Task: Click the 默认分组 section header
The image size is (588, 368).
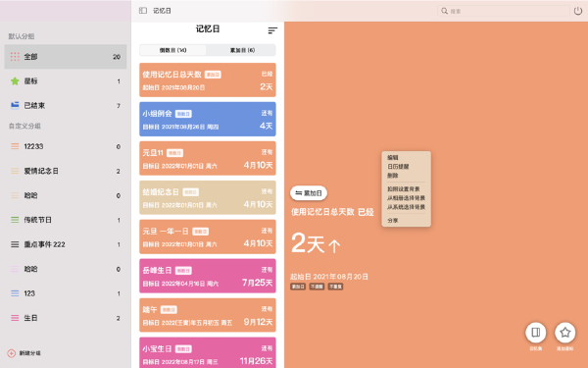Action: coord(22,36)
